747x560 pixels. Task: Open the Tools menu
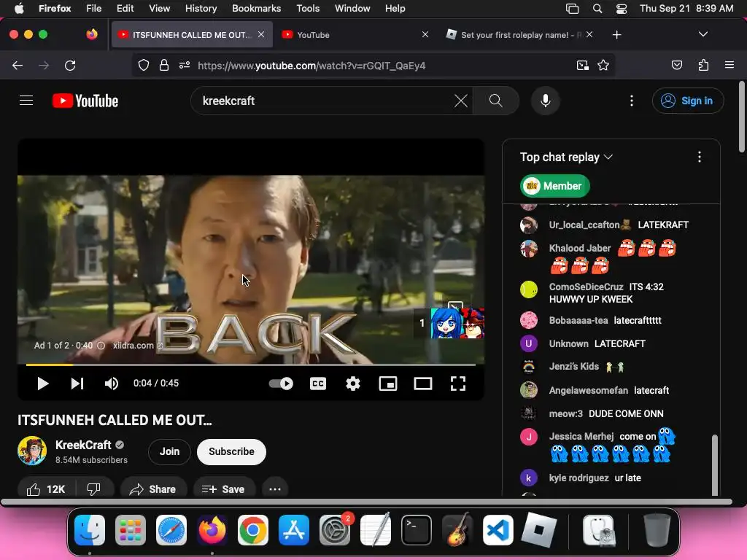[308, 8]
